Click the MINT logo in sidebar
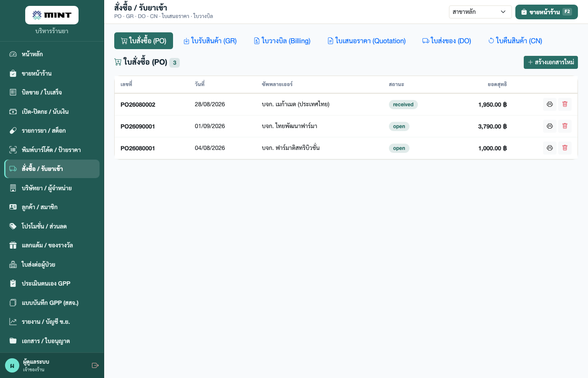The height and width of the screenshot is (378, 588). [52, 15]
